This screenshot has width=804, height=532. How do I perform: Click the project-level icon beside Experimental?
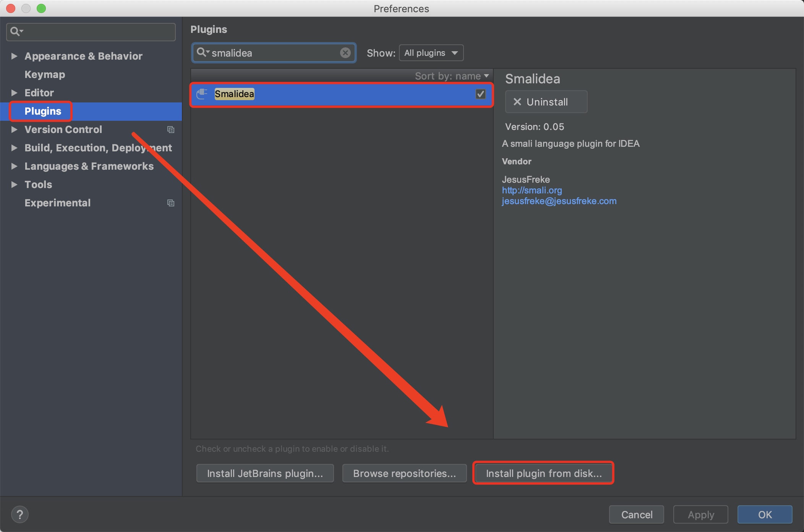171,203
